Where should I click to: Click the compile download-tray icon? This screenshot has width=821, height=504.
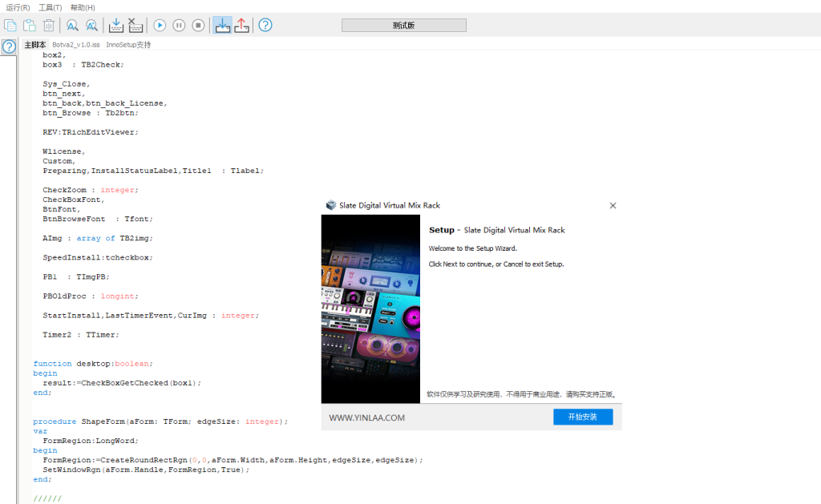[115, 26]
